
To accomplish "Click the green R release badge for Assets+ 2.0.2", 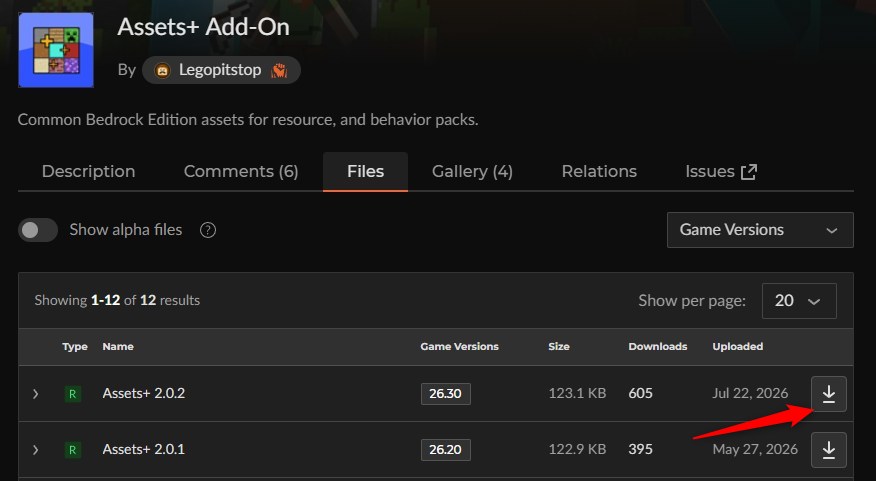I will pos(73,394).
